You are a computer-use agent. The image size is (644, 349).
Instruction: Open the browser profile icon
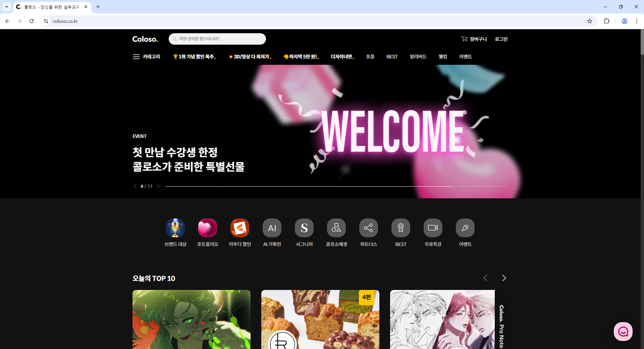coord(625,21)
